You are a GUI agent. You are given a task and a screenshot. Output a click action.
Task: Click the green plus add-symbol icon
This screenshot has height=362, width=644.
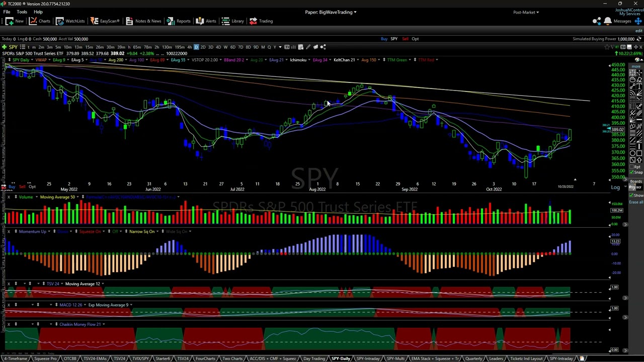click(x=4, y=47)
